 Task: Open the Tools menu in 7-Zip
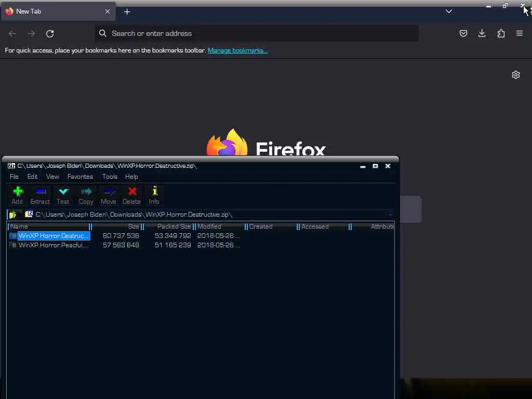(110, 177)
